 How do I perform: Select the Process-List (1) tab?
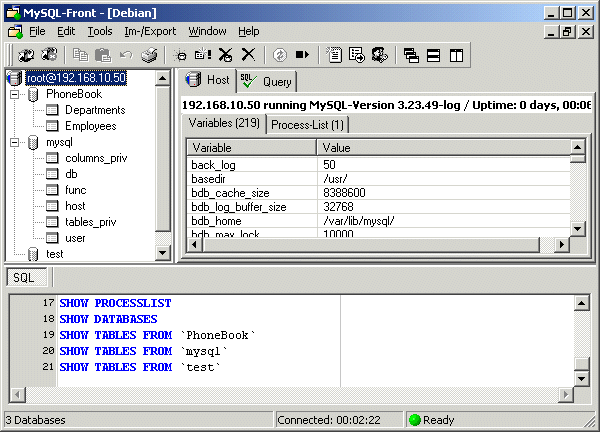pyautogui.click(x=307, y=125)
